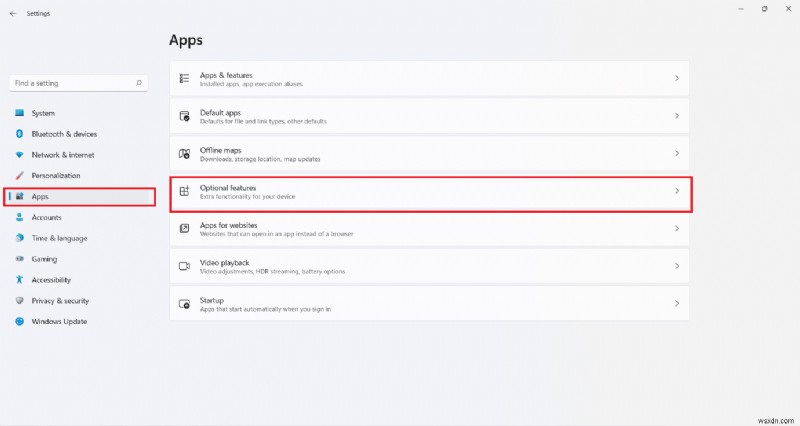Click the Offline maps icon
The image size is (800, 426).
pos(184,153)
